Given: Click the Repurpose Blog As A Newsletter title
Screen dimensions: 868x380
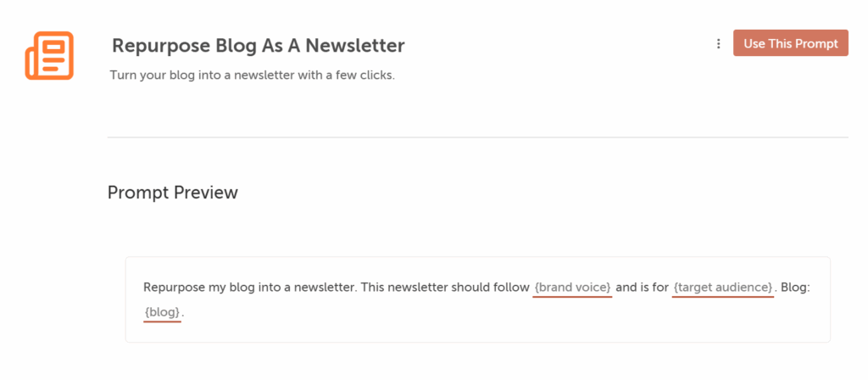Looking at the screenshot, I should click(258, 46).
